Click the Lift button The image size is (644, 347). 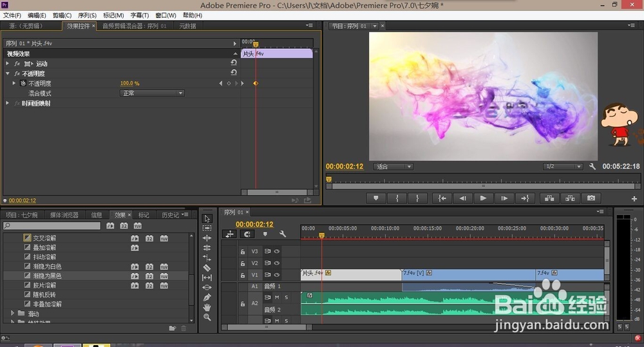(549, 198)
